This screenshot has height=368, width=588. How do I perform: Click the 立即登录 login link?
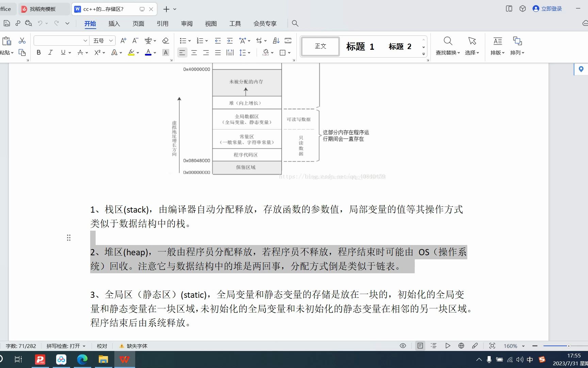point(551,9)
